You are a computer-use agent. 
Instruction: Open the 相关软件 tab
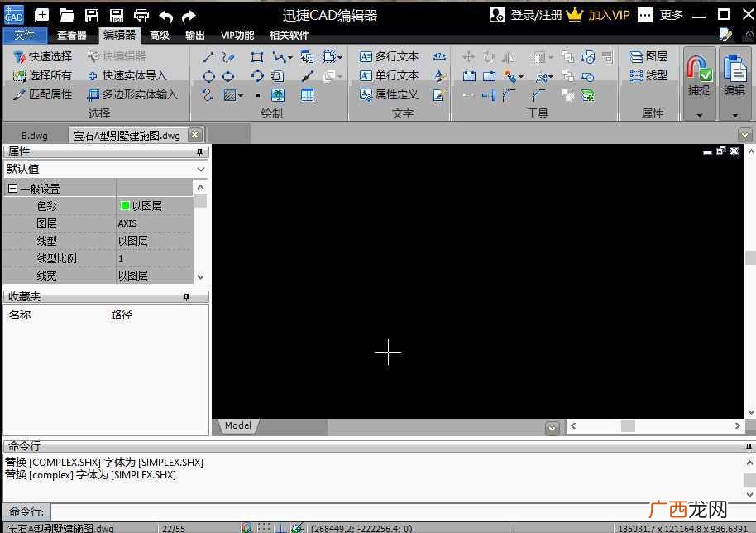click(289, 36)
